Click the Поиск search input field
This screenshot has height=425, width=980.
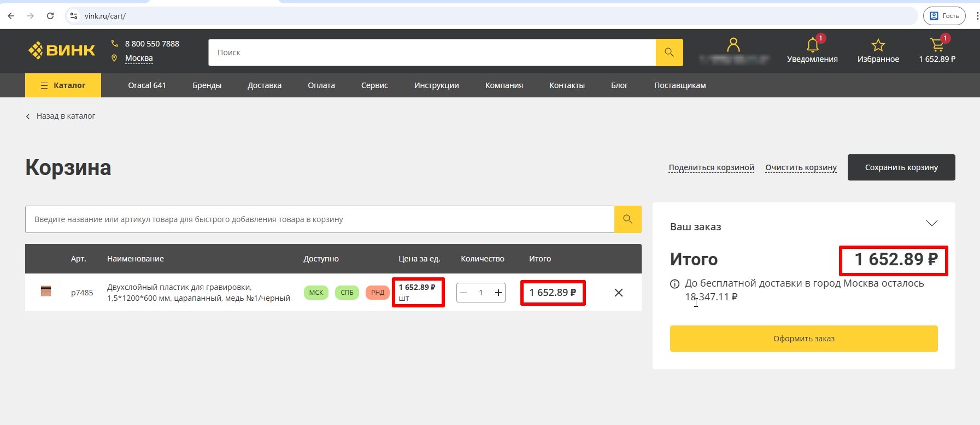pos(432,53)
